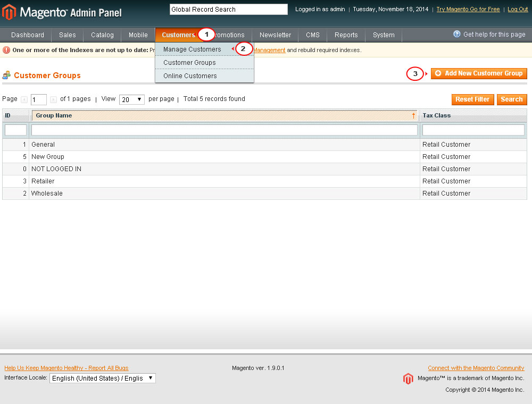
Task: Open the Dashboard menu
Action: coord(28,35)
